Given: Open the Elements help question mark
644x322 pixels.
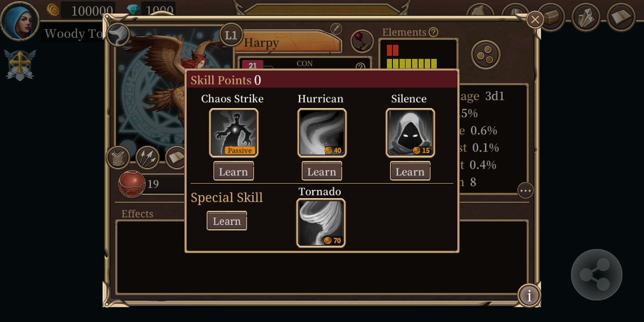Looking at the screenshot, I should click(x=433, y=32).
